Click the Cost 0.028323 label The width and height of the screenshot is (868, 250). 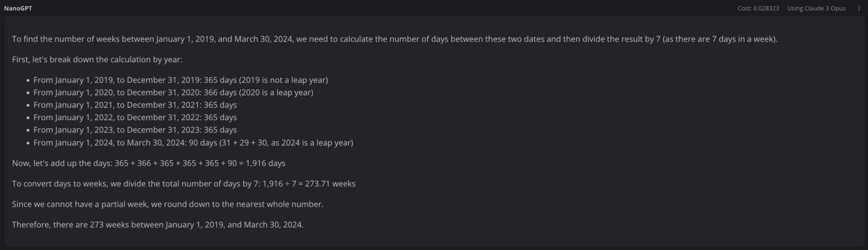(x=758, y=8)
